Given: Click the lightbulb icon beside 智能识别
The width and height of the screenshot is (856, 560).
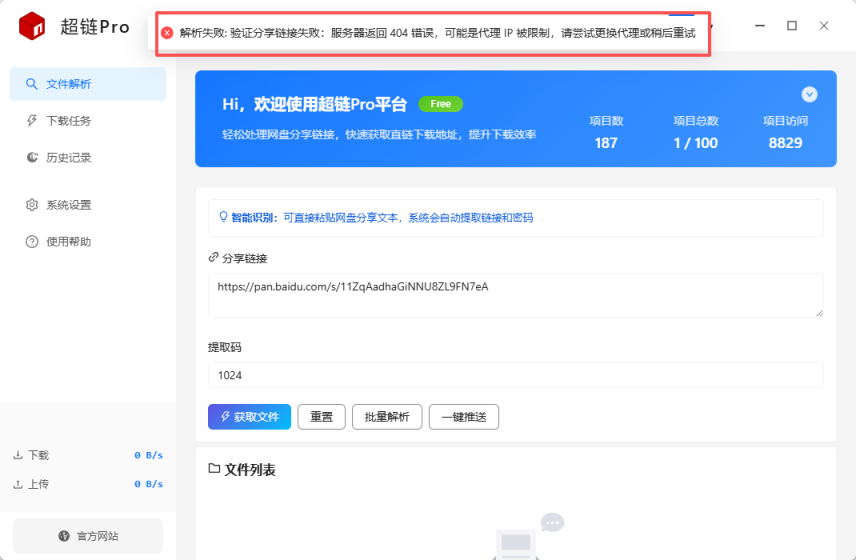Looking at the screenshot, I should point(223,217).
